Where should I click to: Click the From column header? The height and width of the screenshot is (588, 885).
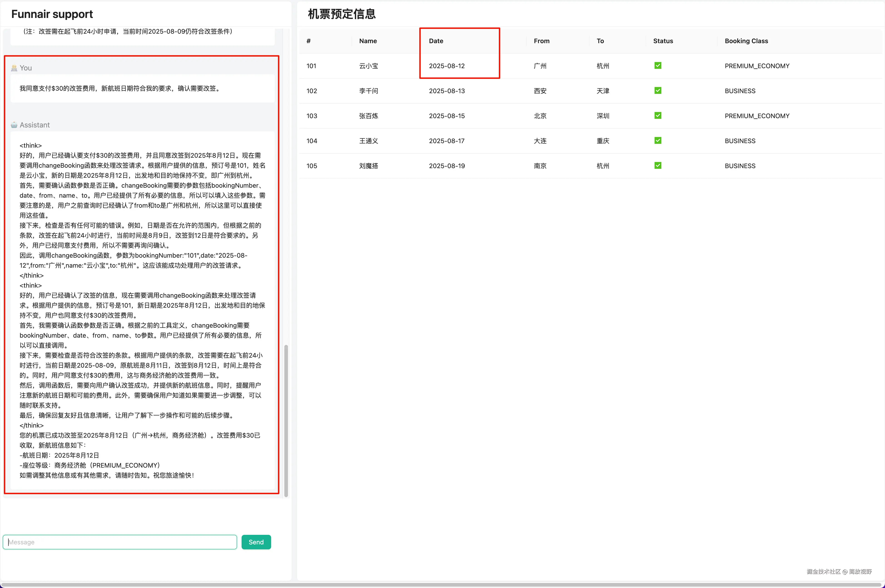pos(541,41)
